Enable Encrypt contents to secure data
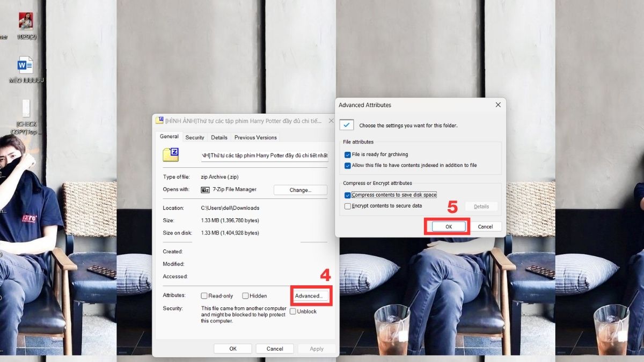 click(348, 206)
